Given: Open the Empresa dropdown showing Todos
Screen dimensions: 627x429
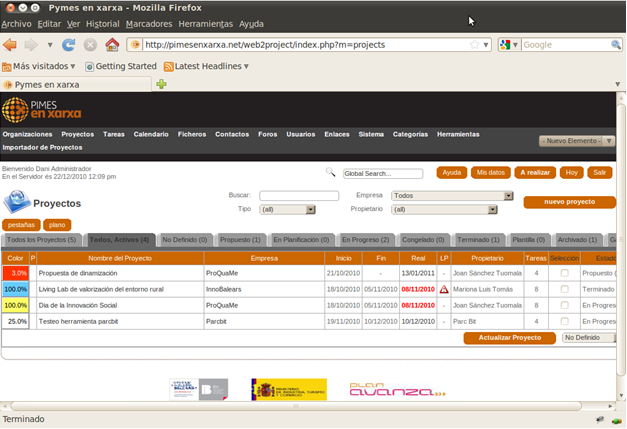Looking at the screenshot, I should point(444,196).
